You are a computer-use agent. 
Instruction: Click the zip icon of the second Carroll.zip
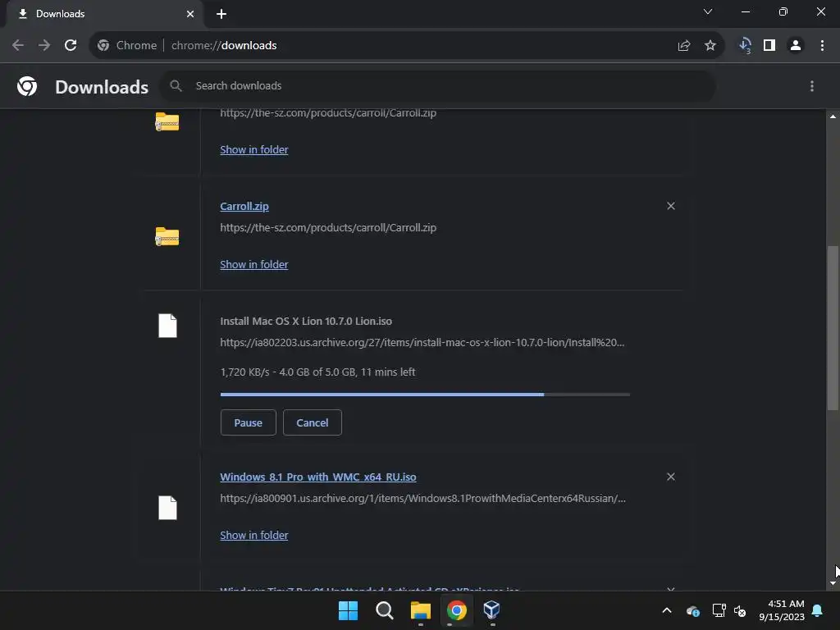167,236
